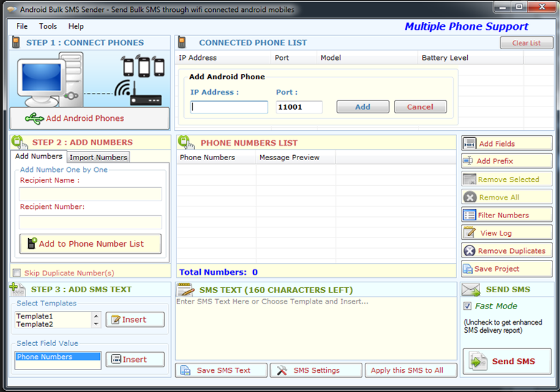Click the Save SMS Text icon
The image size is (560, 392).
[186, 370]
